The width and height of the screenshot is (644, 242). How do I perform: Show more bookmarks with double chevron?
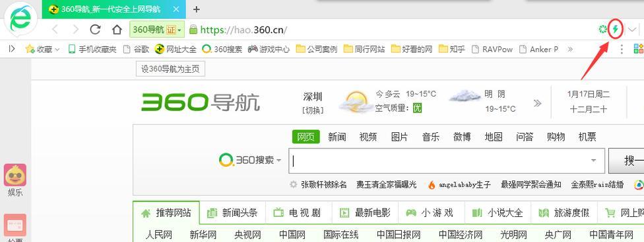coord(570,50)
